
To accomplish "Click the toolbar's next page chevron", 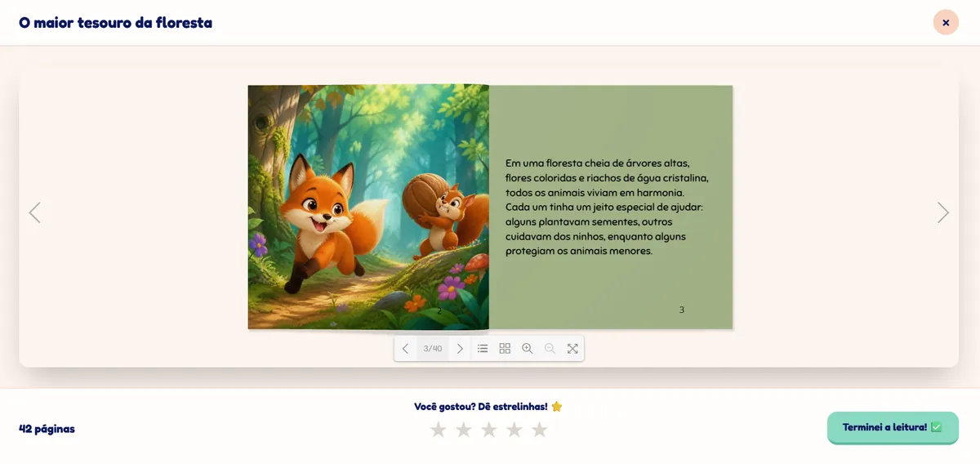I will (460, 349).
